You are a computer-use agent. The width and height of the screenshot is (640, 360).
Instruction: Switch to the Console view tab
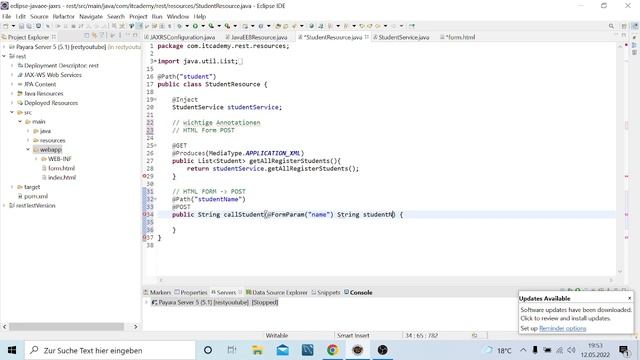pos(358,292)
